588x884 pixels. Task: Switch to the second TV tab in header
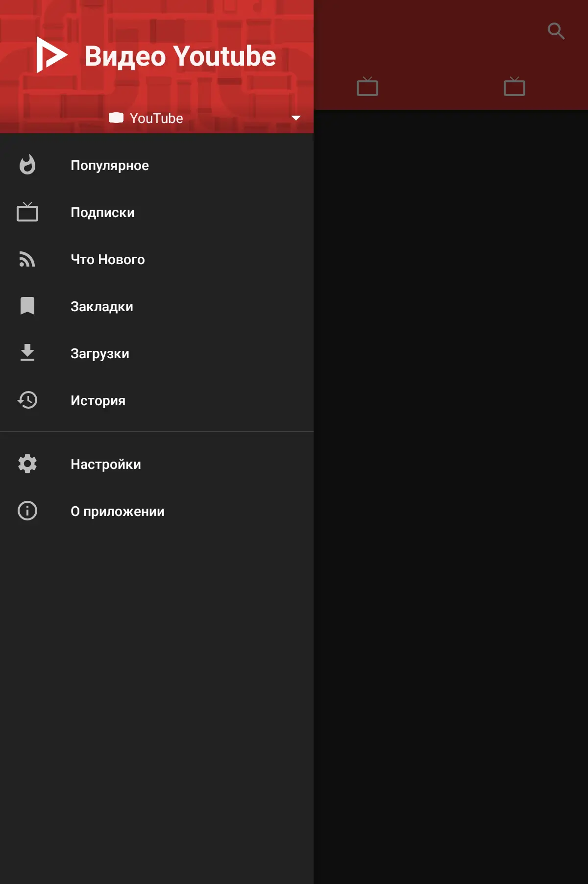[x=514, y=86]
